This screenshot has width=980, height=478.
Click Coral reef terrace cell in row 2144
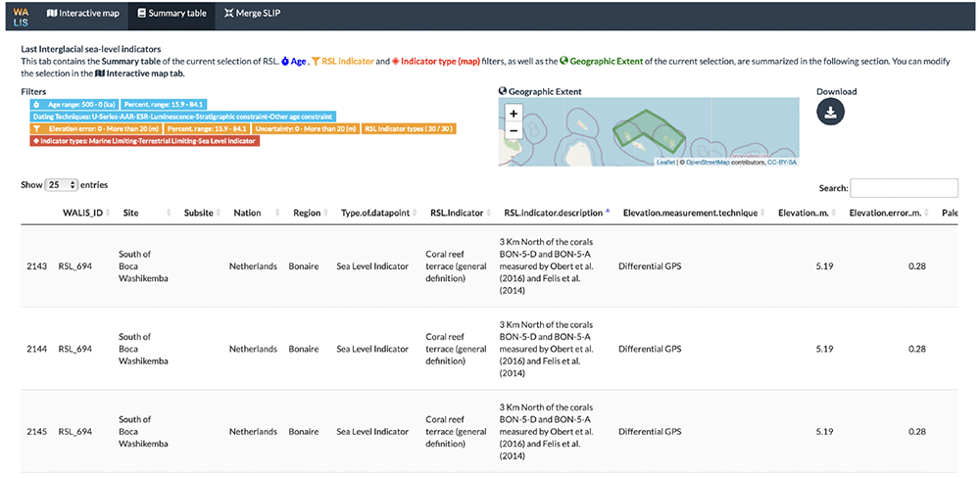point(456,349)
